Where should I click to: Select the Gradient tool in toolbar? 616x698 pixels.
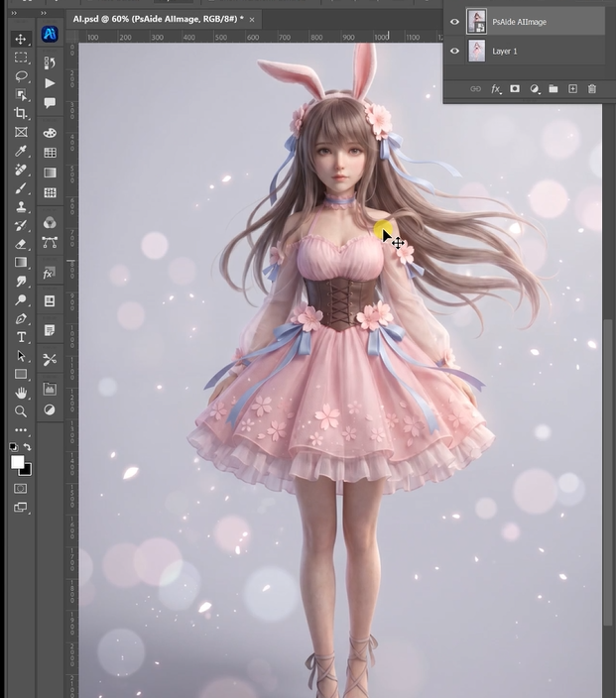pyautogui.click(x=21, y=262)
